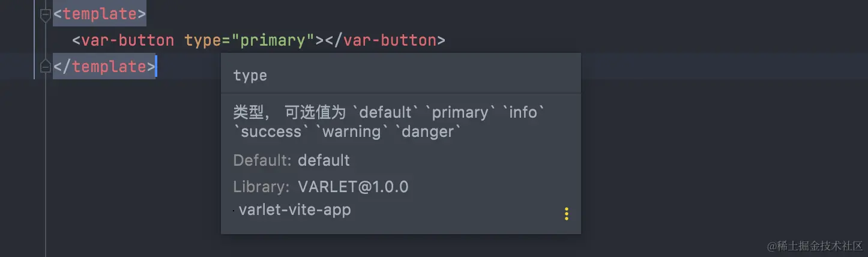
Task: Click the `danger` option in the description
Action: click(429, 131)
